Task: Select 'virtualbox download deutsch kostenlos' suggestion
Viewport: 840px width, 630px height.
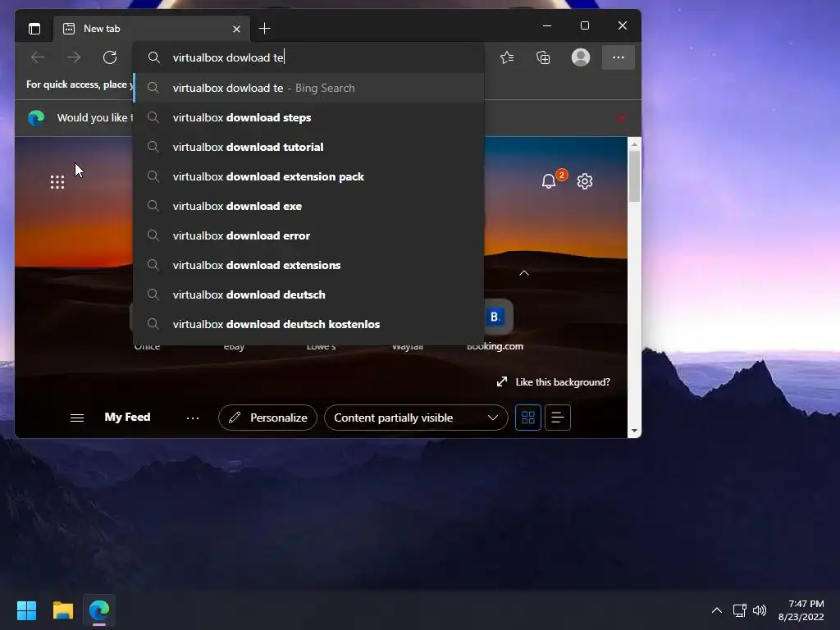Action: coord(308,323)
